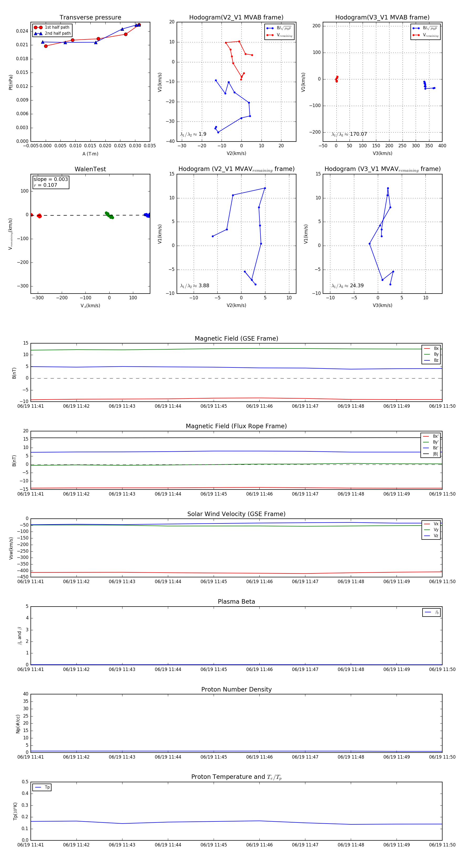Click the Bx legend entry in GSE plot
The height and width of the screenshot is (868, 473).
431,349
